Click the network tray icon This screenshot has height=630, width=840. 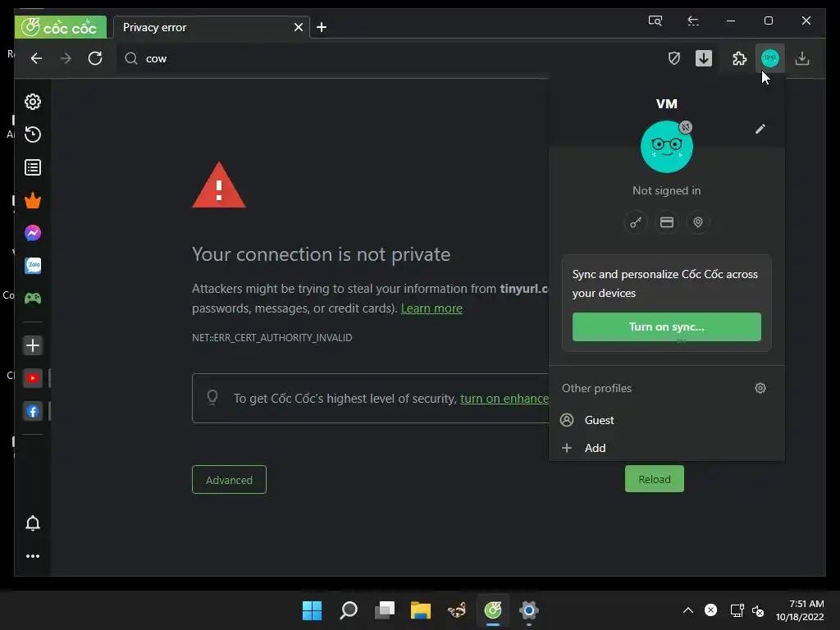coord(737,610)
